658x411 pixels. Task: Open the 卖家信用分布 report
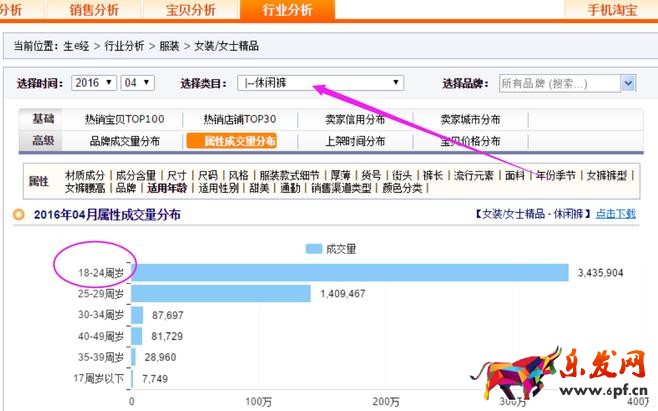(x=357, y=119)
